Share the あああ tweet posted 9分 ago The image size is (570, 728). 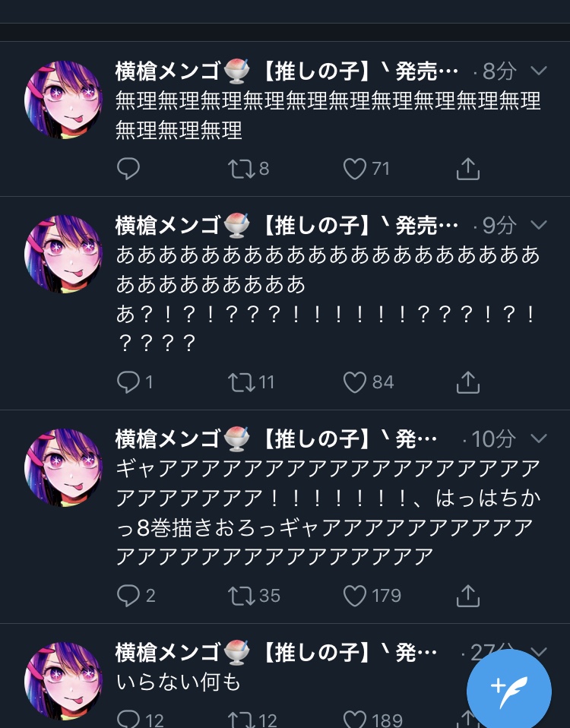pos(468,382)
